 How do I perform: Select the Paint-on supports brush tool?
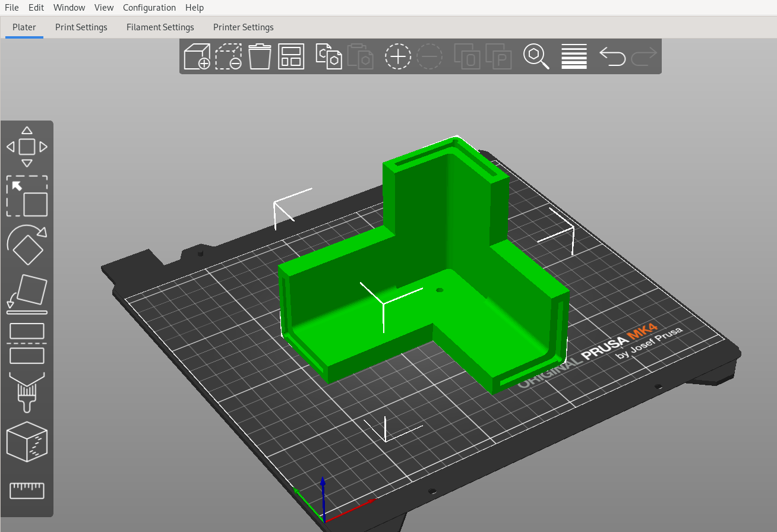tap(27, 392)
